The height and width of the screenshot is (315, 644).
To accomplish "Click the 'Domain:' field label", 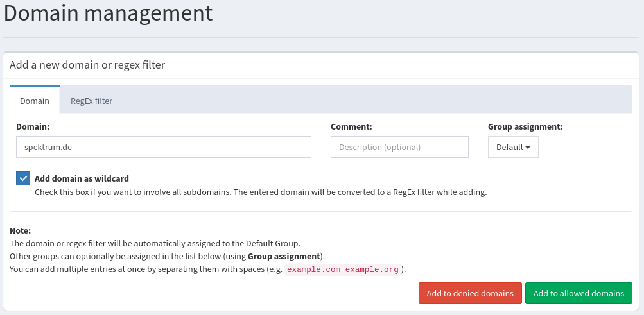I will (x=33, y=127).
